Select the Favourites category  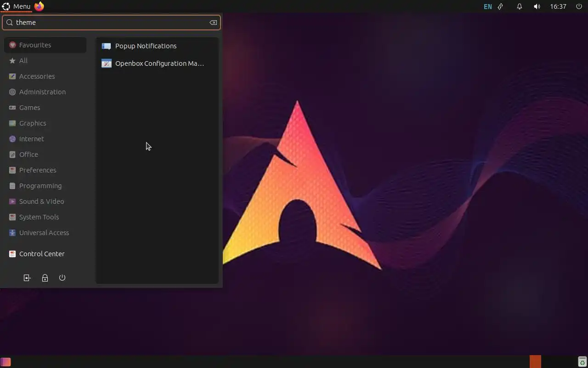[45, 45]
